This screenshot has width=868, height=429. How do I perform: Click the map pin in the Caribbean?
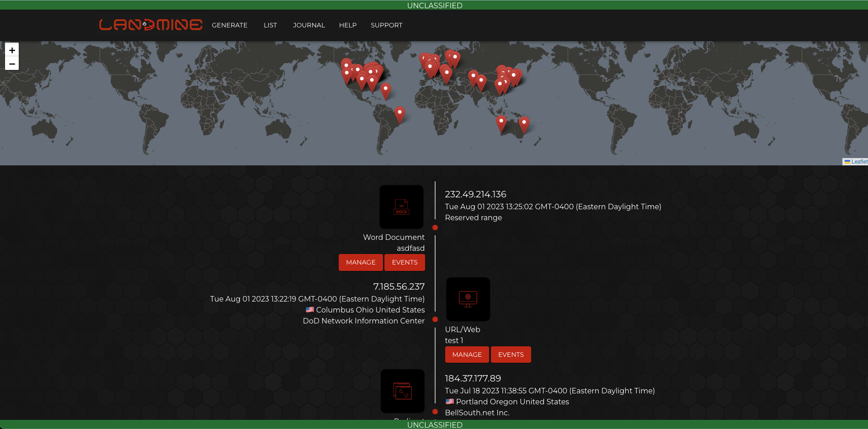click(x=385, y=90)
